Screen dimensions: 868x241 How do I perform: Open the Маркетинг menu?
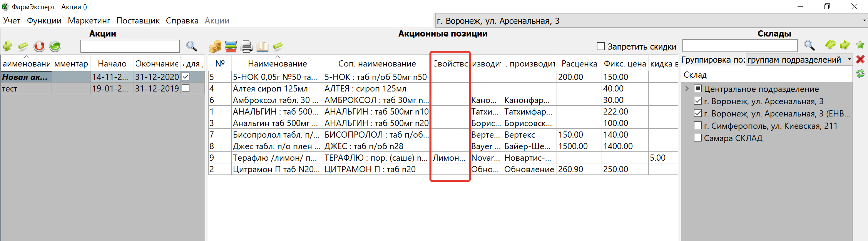pos(89,21)
